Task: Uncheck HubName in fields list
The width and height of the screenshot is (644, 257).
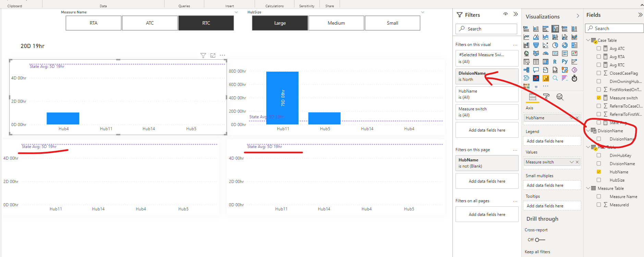Action: 599,172
